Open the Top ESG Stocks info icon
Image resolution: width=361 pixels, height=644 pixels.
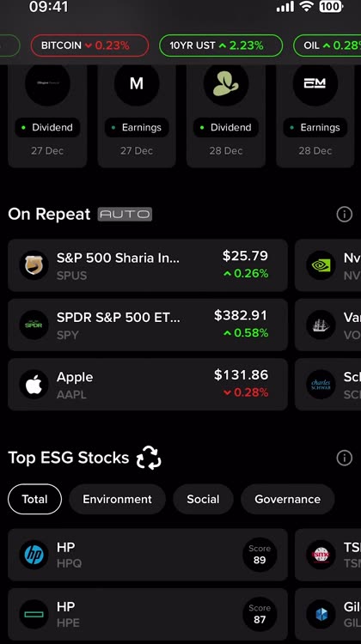click(x=344, y=458)
